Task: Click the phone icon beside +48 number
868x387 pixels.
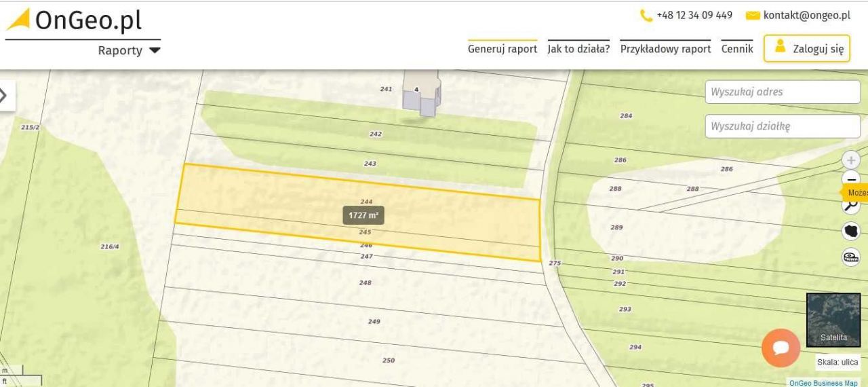Action: (646, 15)
